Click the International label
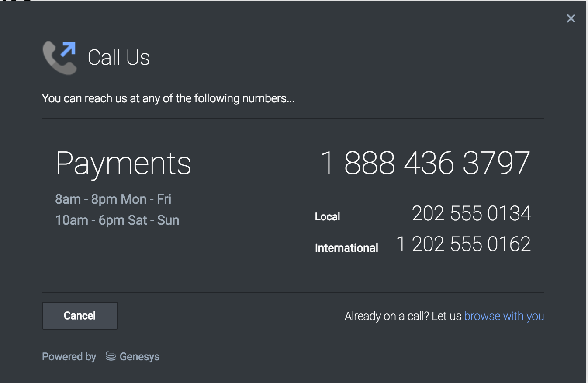Viewport: 588px width, 383px height. point(346,248)
